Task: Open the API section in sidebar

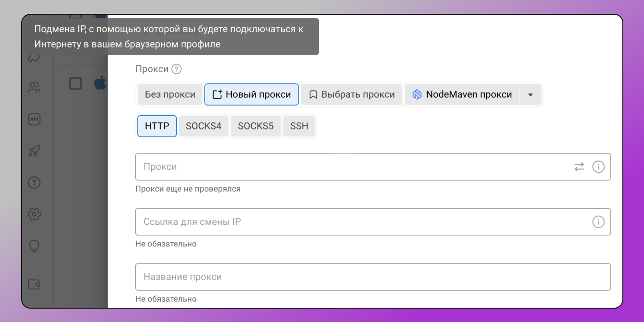Action: tap(34, 119)
